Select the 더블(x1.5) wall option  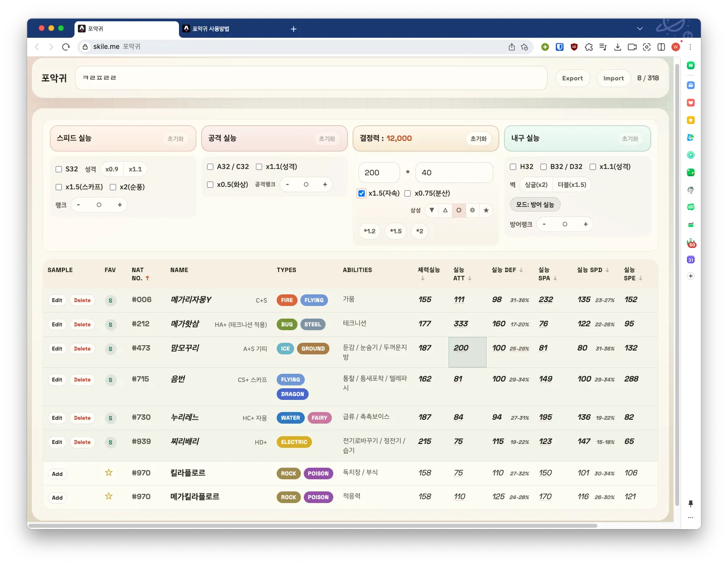click(x=572, y=185)
